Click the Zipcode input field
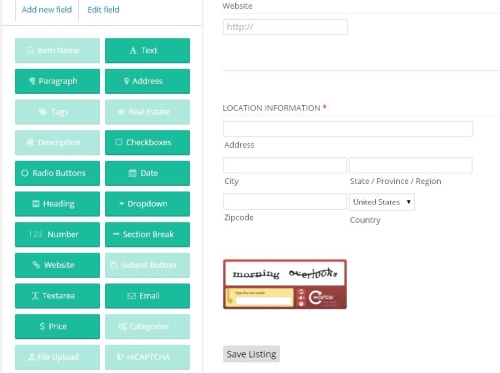The width and height of the screenshot is (500, 373). click(x=285, y=202)
